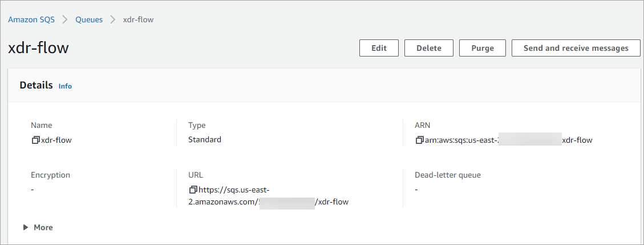Click the Details panel heading
Screen dimensions: 644x245
point(36,86)
